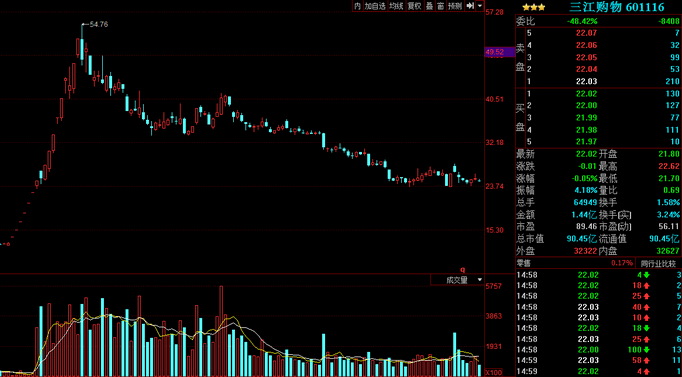Click the 叠 overlay icon
Screen dimensions: 682x377
(x=430, y=6)
